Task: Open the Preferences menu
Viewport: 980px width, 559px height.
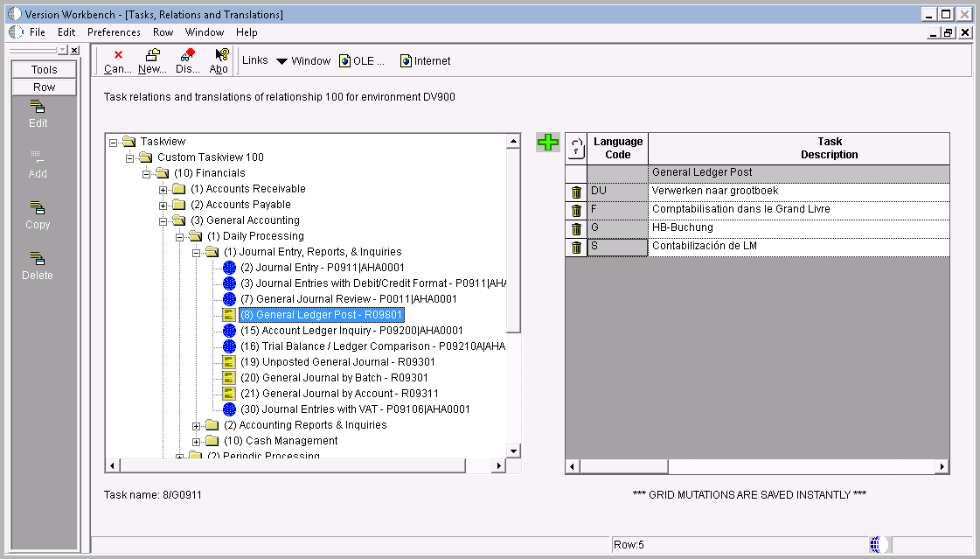Action: click(114, 32)
